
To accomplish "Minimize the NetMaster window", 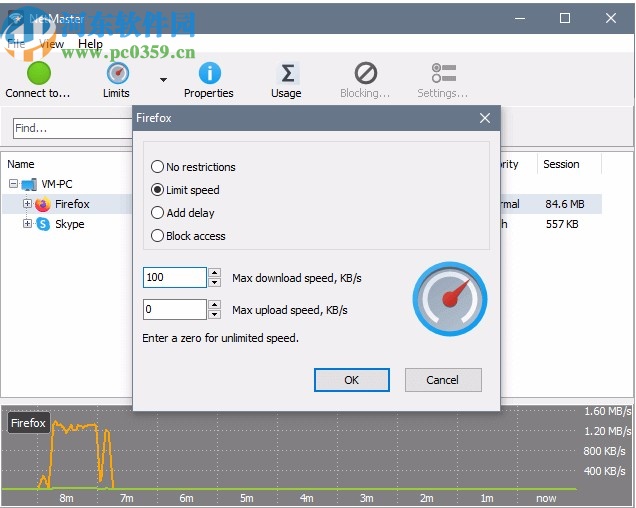I will click(x=520, y=18).
